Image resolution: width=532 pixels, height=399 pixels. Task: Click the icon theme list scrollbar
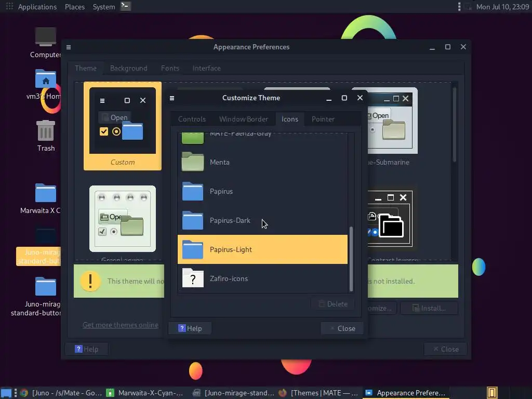(351, 259)
